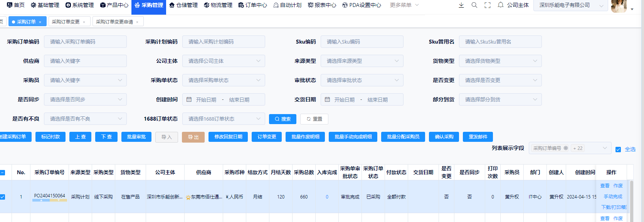Close the 采购订单 tab
This screenshot has height=222, width=644.
tap(40, 22)
